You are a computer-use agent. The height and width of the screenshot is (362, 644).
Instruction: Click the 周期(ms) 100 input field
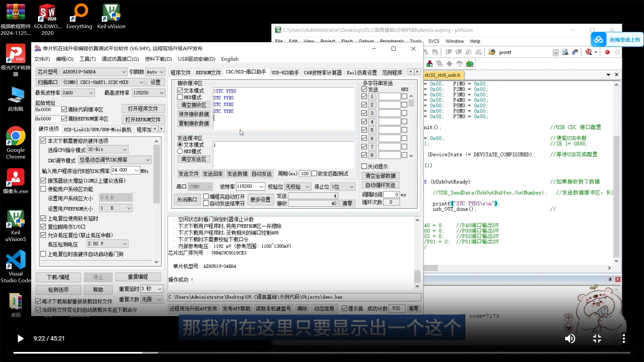[305, 174]
